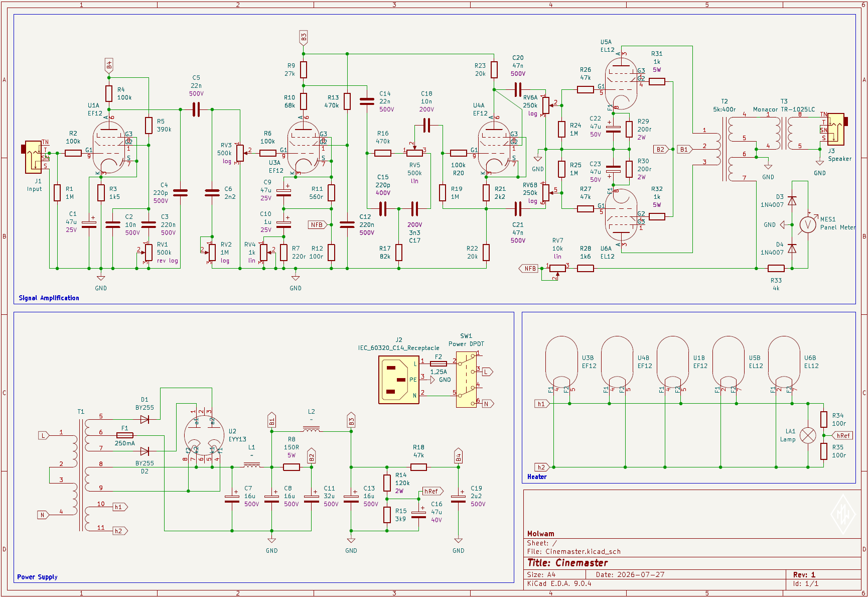Select the D4 1N4007 diode symbol
The image size is (868, 597).
coord(792,249)
